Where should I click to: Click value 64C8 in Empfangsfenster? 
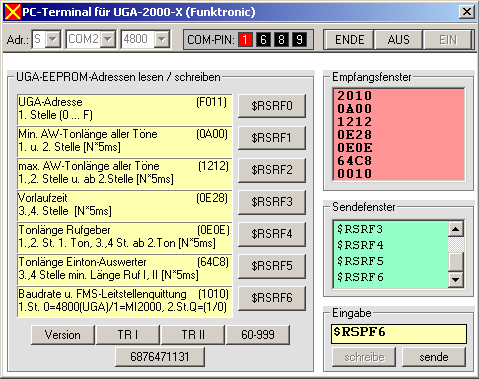tap(354, 161)
